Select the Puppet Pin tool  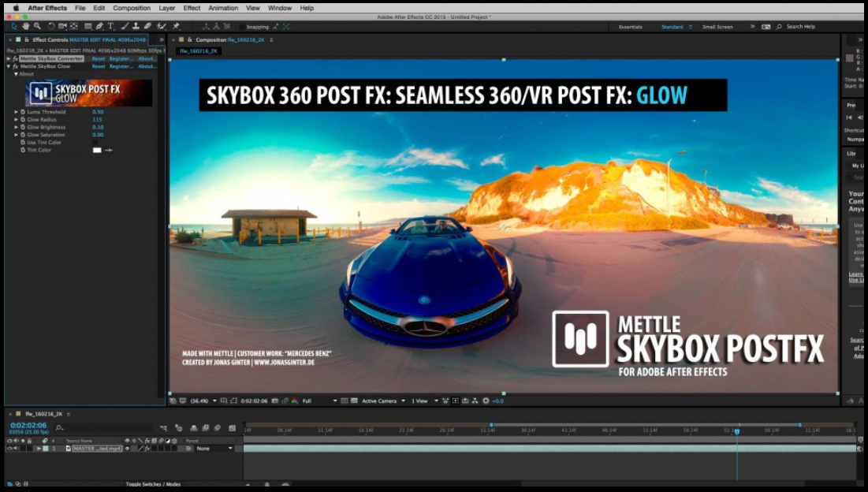(176, 26)
